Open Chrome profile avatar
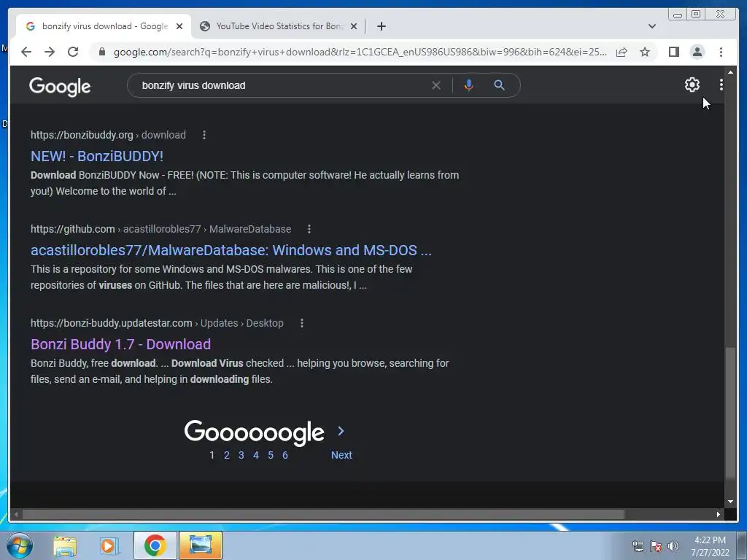Image resolution: width=747 pixels, height=560 pixels. [697, 52]
